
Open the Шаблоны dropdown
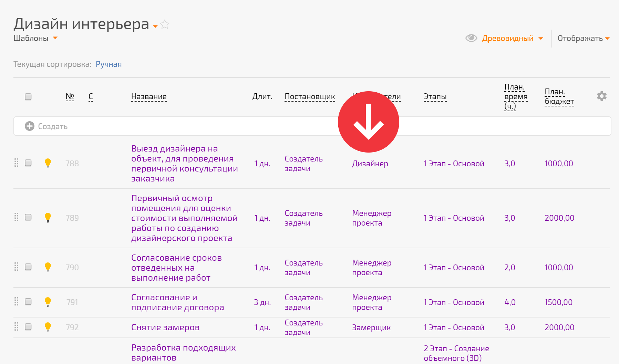coord(35,38)
